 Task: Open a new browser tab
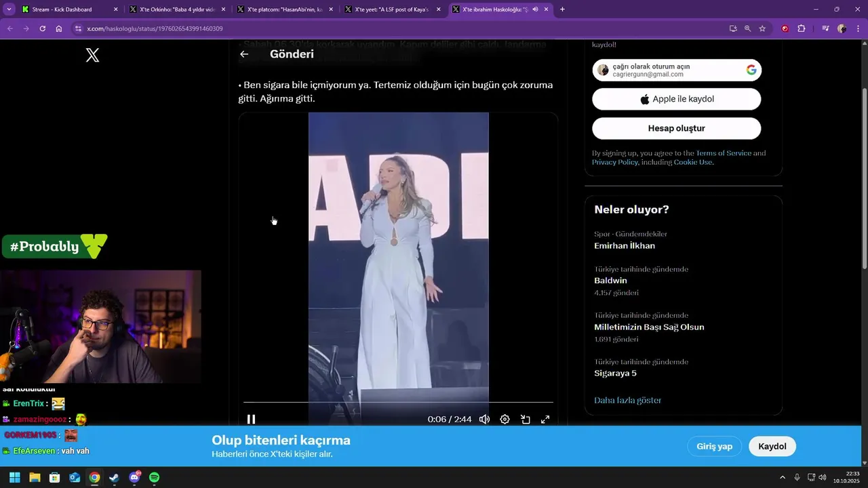(x=562, y=9)
